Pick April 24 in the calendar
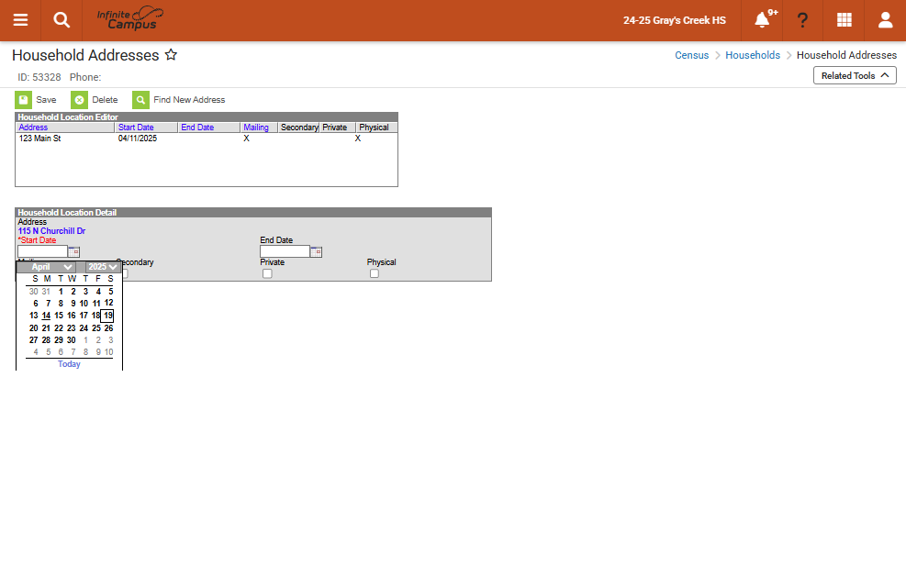The image size is (906, 588). (x=84, y=328)
